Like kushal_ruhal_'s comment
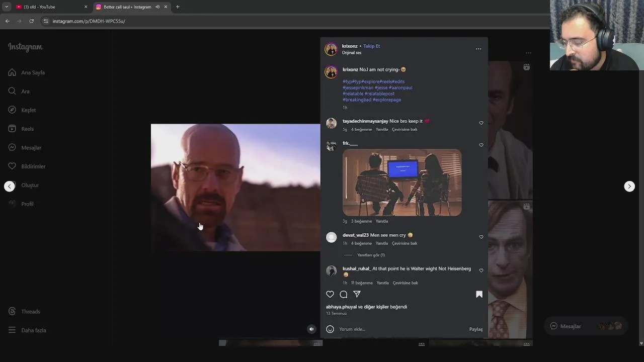The image size is (644, 362). pos(481,270)
